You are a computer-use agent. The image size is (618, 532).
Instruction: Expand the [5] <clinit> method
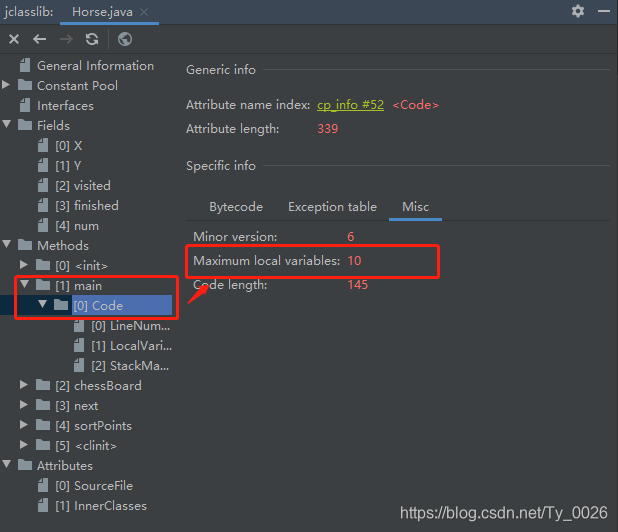coord(24,445)
